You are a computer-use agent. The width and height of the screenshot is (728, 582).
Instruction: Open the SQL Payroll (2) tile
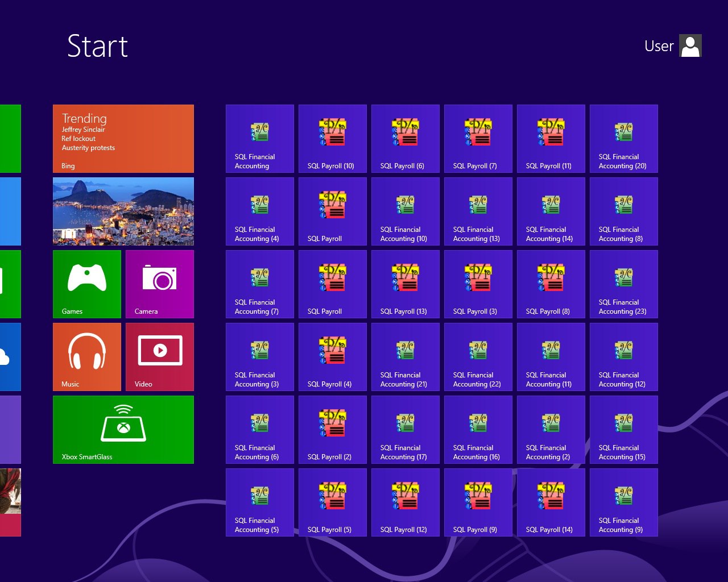pyautogui.click(x=333, y=430)
